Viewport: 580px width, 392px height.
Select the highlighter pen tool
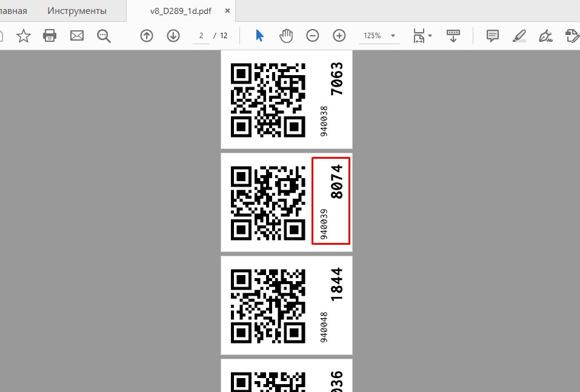tap(519, 36)
